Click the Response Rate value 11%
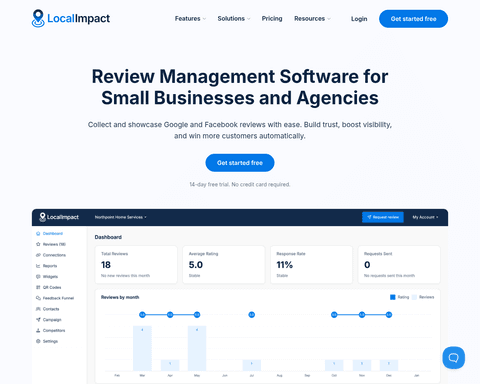480x384 pixels. click(285, 265)
